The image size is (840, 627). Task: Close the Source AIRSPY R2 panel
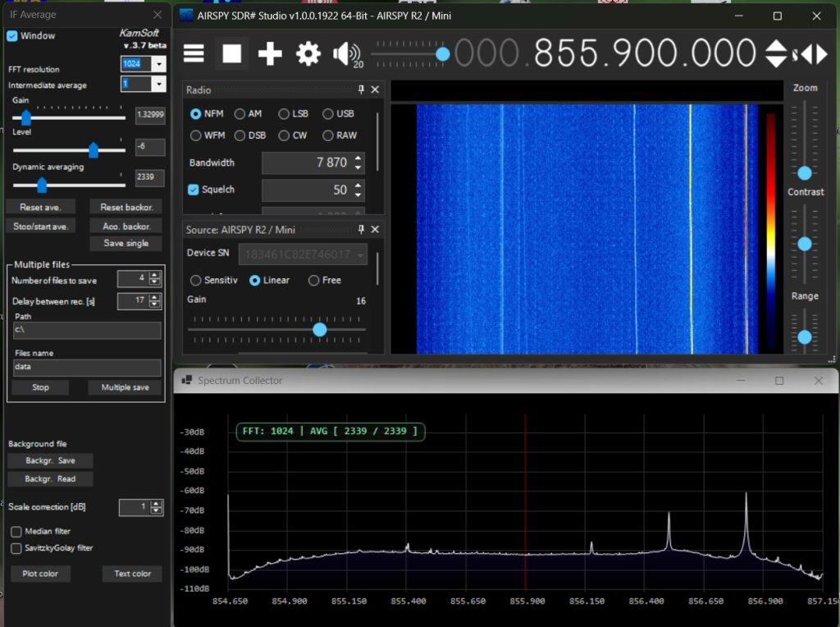pos(375,230)
